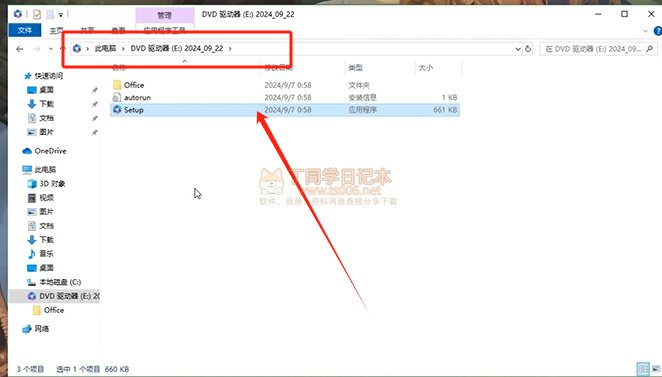The image size is (662, 377).
Task: Click DVD 驱动器 (E:) breadcrumb segment
Action: pos(177,49)
